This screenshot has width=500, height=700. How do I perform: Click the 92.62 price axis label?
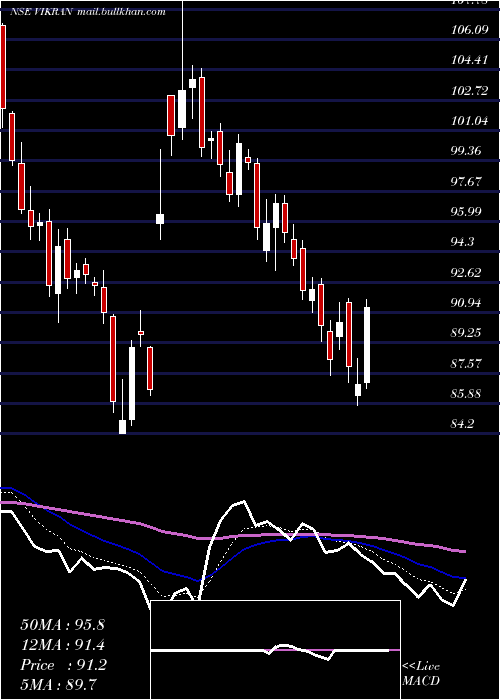(467, 272)
